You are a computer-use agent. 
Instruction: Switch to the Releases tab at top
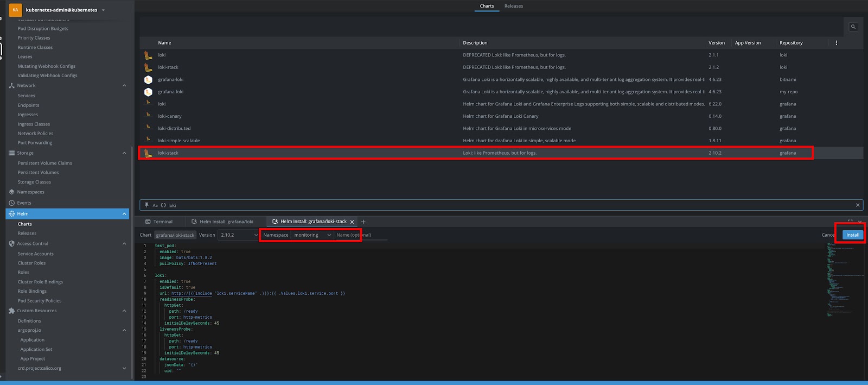[x=514, y=6]
